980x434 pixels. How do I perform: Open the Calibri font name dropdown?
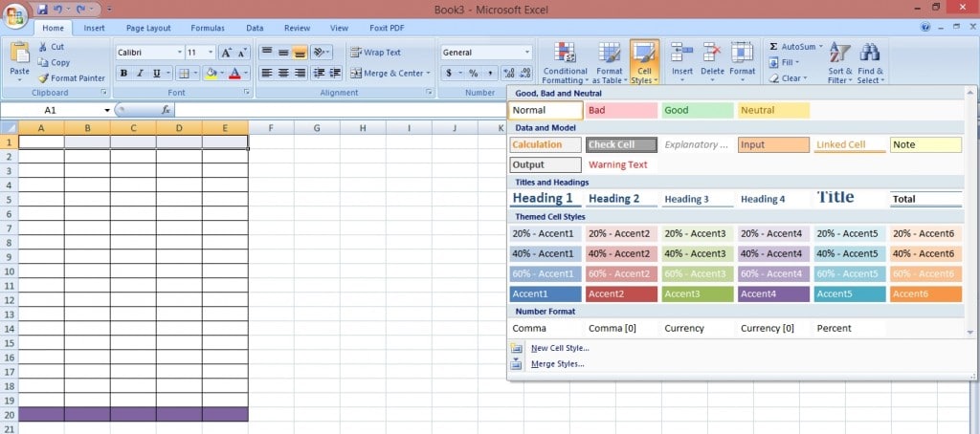pos(180,53)
